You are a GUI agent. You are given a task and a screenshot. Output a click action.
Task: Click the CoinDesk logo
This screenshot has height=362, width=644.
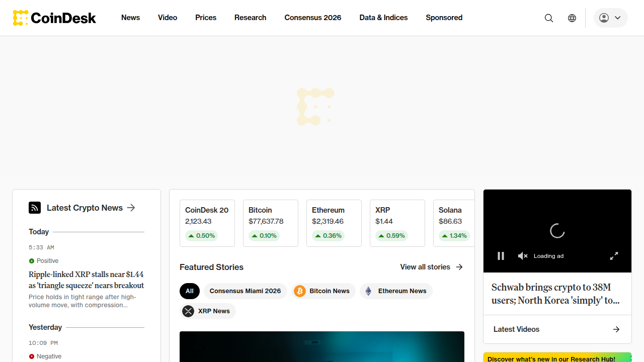(x=54, y=18)
